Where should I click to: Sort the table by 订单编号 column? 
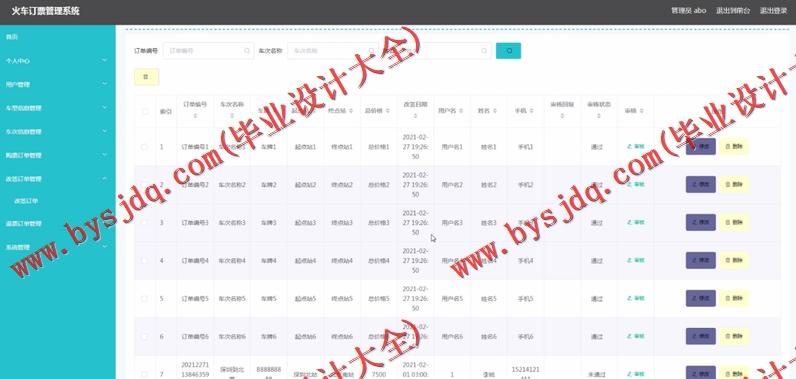[195, 116]
